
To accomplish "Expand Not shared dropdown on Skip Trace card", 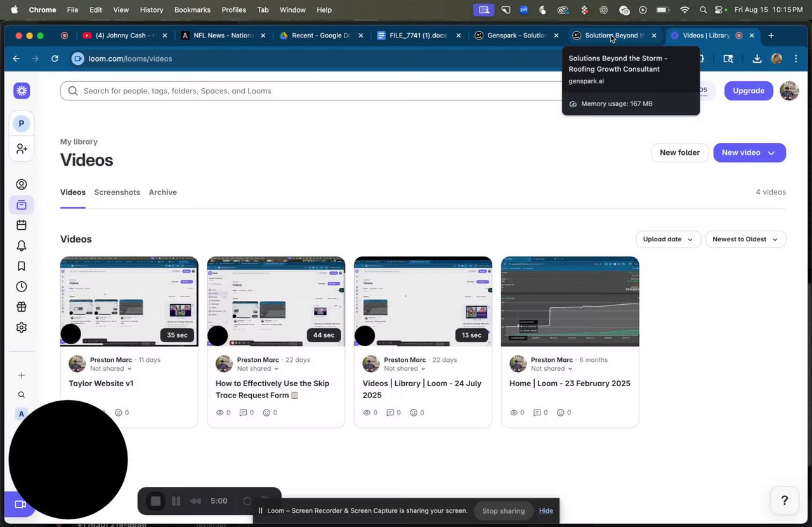I will coord(258,369).
